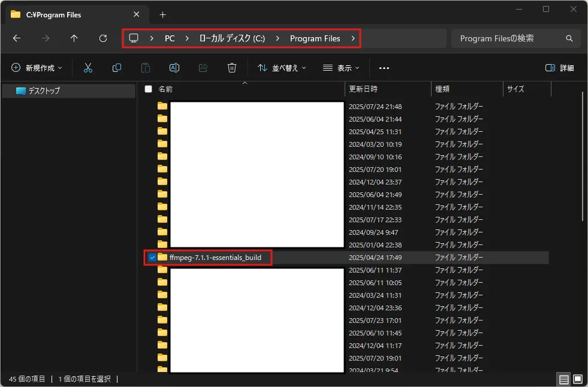Open the three-dots more options menu
588x387 pixels.
(384, 68)
